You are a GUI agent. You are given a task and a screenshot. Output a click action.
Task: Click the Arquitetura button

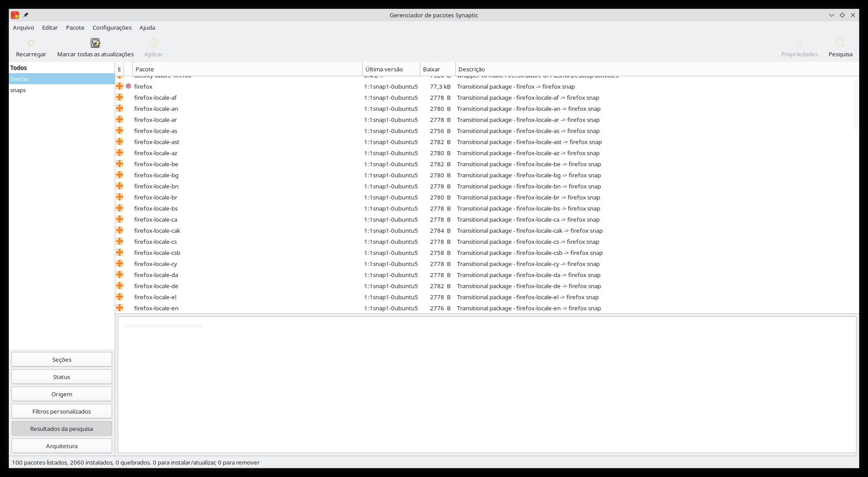62,446
